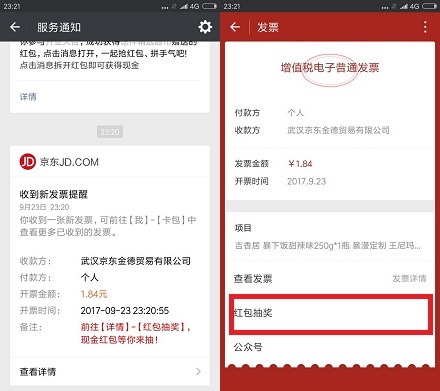Viewport: 440px width, 391px height.
Task: Open the three-dot menu on 发票 screen
Action: coord(425,27)
